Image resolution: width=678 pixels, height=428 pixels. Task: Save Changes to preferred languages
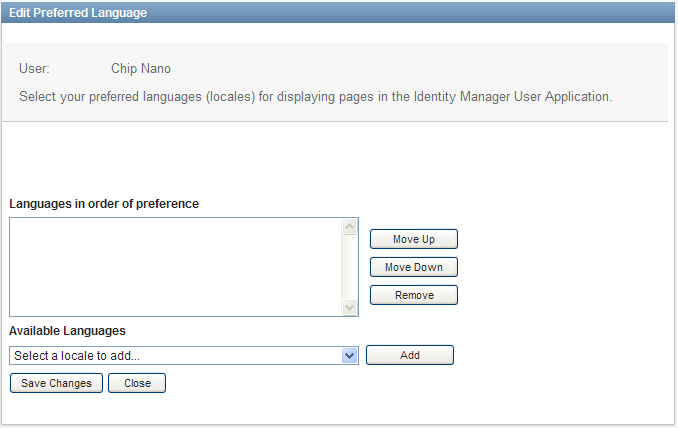tap(56, 383)
